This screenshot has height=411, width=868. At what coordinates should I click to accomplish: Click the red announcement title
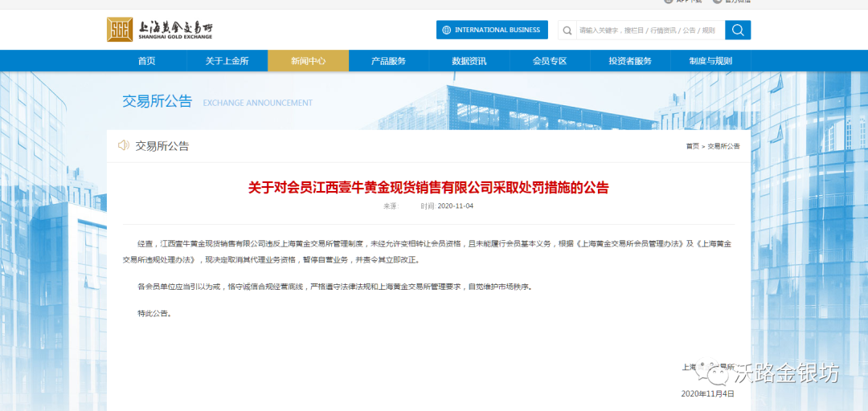tap(428, 188)
